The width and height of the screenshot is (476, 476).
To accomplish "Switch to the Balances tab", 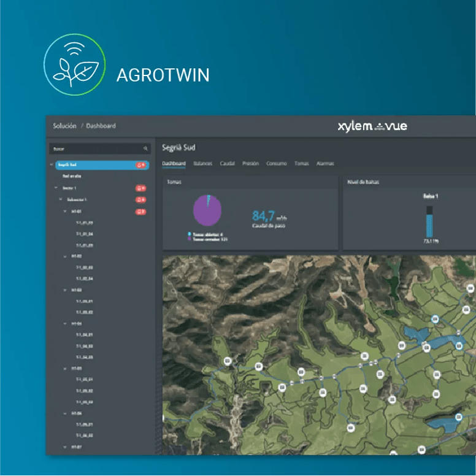I will [x=203, y=164].
